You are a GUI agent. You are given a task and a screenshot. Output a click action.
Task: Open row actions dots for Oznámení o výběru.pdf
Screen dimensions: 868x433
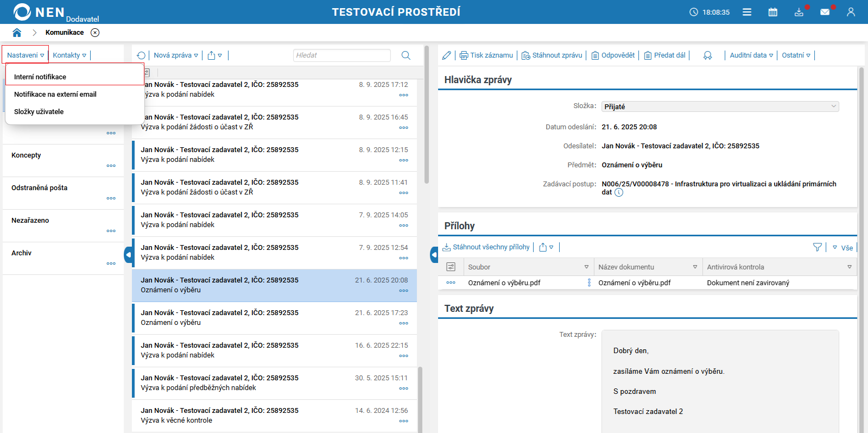(x=451, y=283)
